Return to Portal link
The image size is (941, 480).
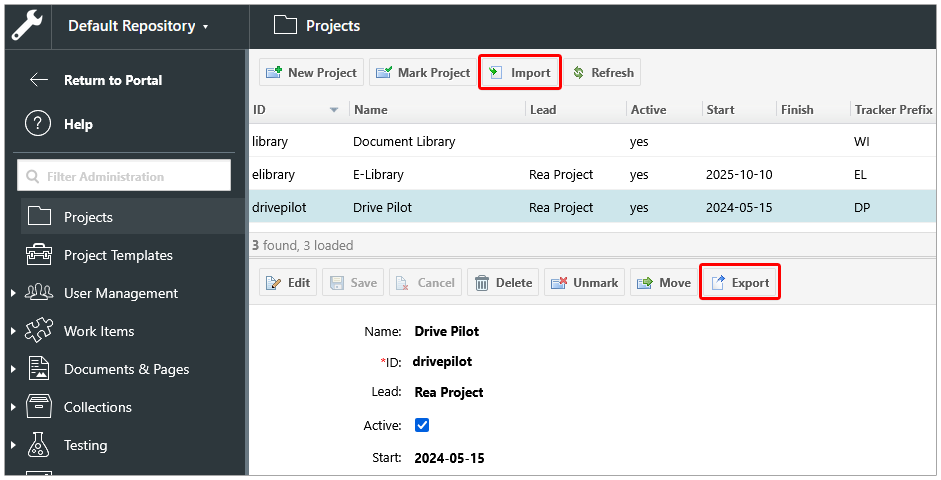[x=113, y=80]
